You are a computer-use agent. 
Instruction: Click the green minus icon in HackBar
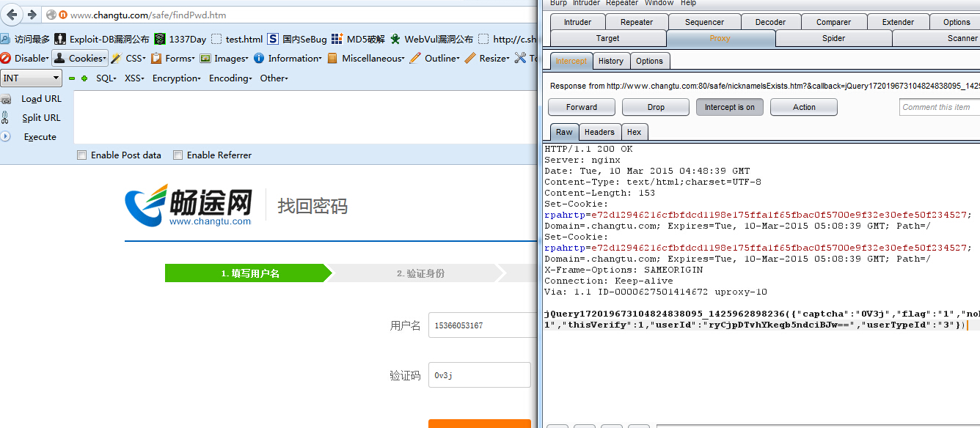pyautogui.click(x=72, y=78)
